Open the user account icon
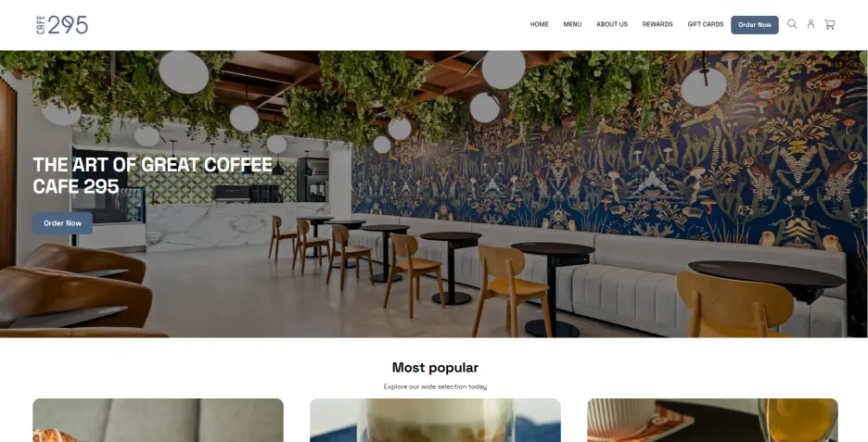This screenshot has width=868, height=442. click(811, 24)
